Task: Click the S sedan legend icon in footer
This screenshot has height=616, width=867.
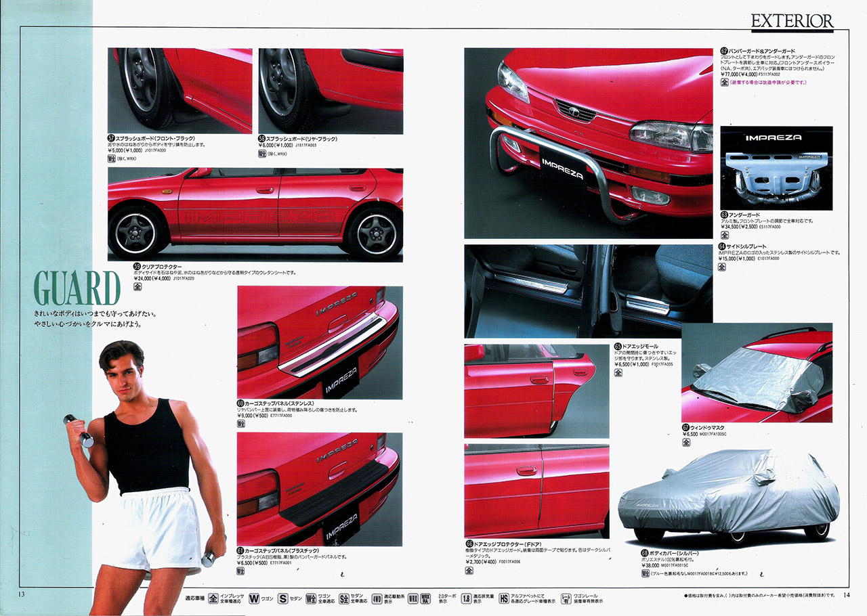Action: point(282,599)
